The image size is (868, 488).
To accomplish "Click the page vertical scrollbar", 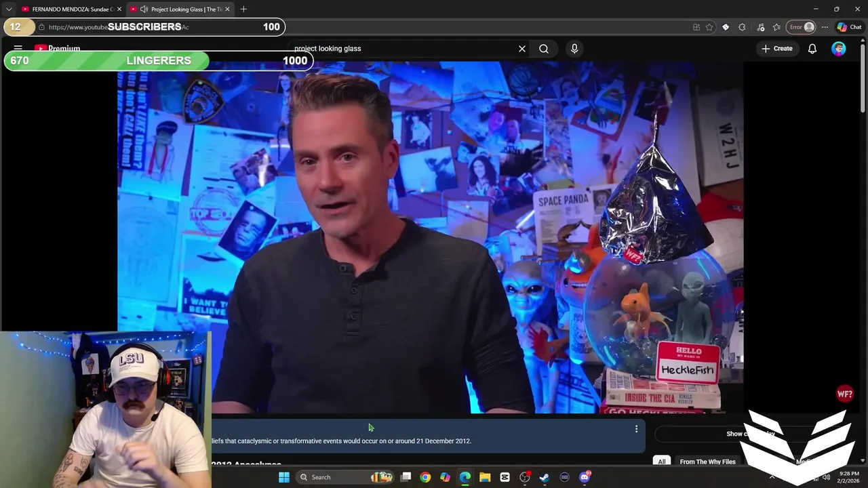I will click(863, 78).
